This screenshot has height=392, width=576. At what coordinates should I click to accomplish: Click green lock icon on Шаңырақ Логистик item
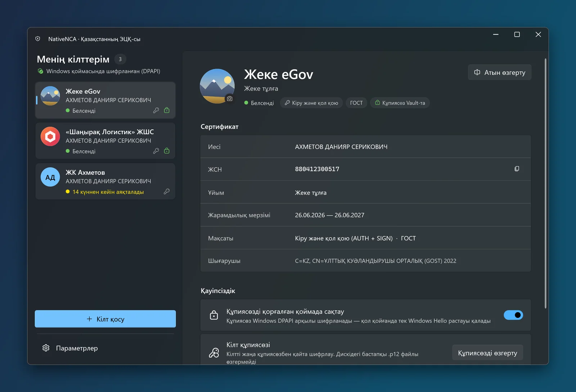click(x=167, y=151)
